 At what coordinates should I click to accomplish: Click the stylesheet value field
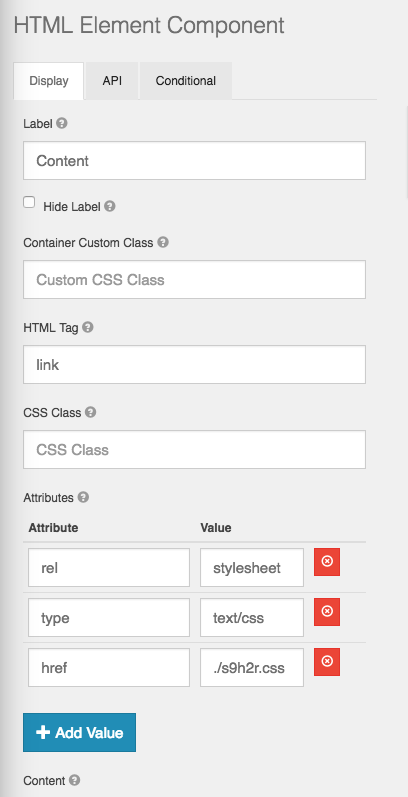252,567
